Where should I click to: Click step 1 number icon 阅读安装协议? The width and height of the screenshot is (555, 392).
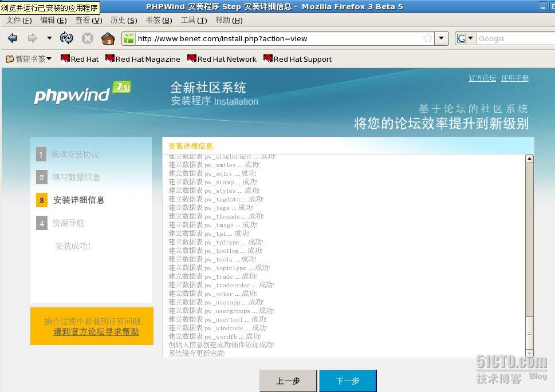point(41,155)
